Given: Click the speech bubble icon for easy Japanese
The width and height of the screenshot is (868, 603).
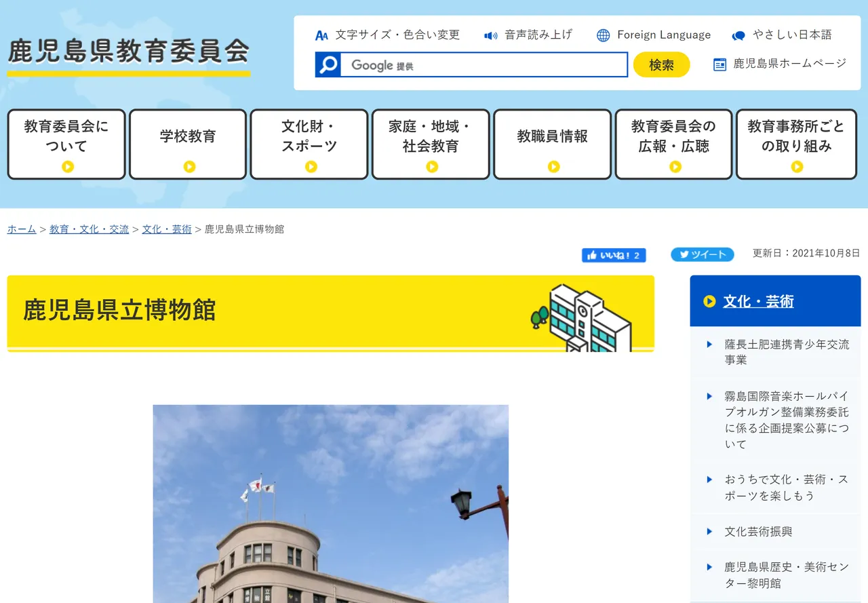Looking at the screenshot, I should pos(738,35).
